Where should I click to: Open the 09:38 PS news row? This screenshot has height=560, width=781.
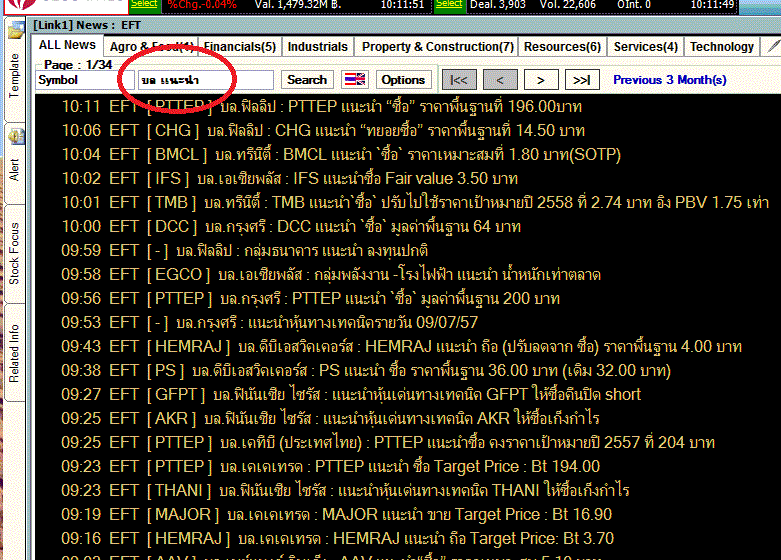click(x=366, y=370)
